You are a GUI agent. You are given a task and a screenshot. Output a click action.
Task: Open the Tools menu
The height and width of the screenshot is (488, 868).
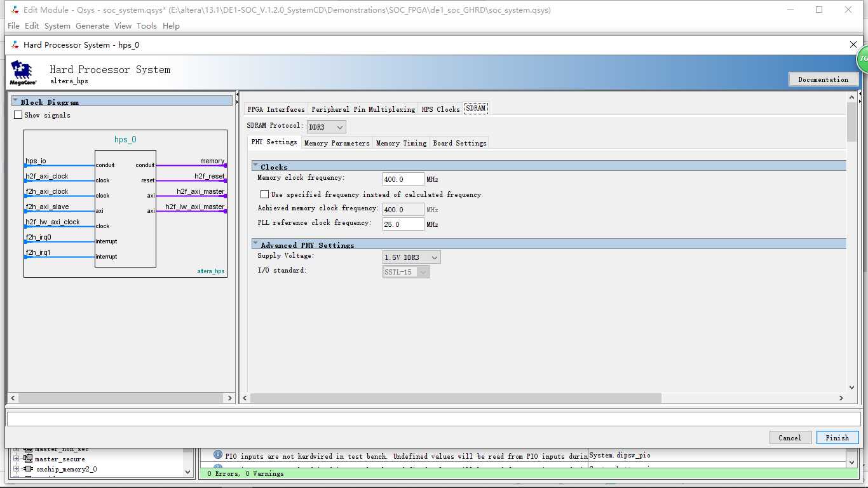pos(146,26)
